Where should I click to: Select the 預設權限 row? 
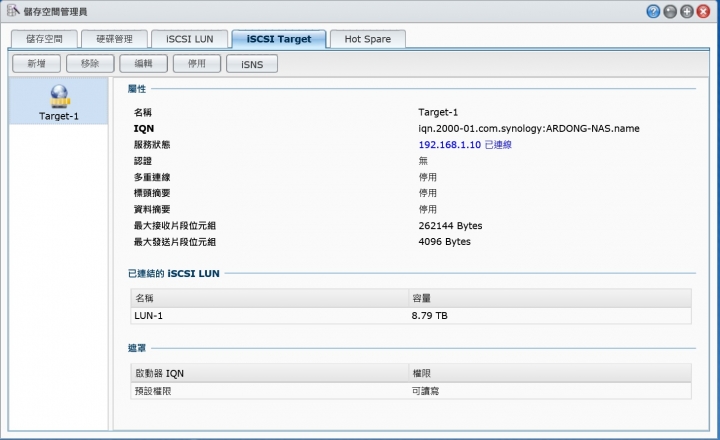(411, 391)
